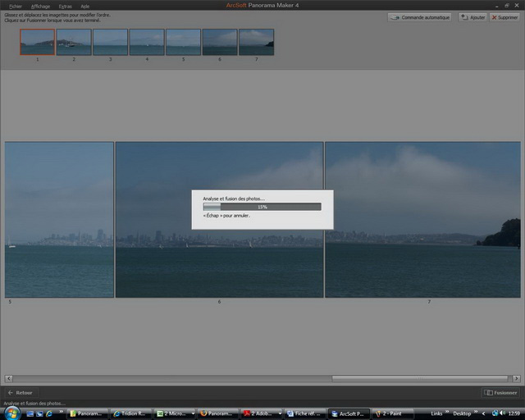
Task: Click the Windows Start orb
Action: (x=11, y=413)
